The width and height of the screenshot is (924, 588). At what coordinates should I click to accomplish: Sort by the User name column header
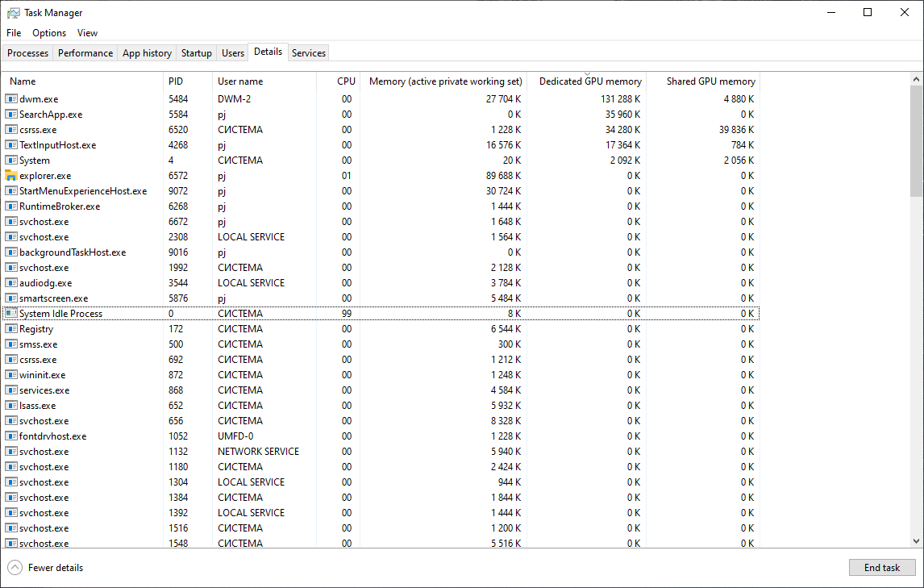264,81
